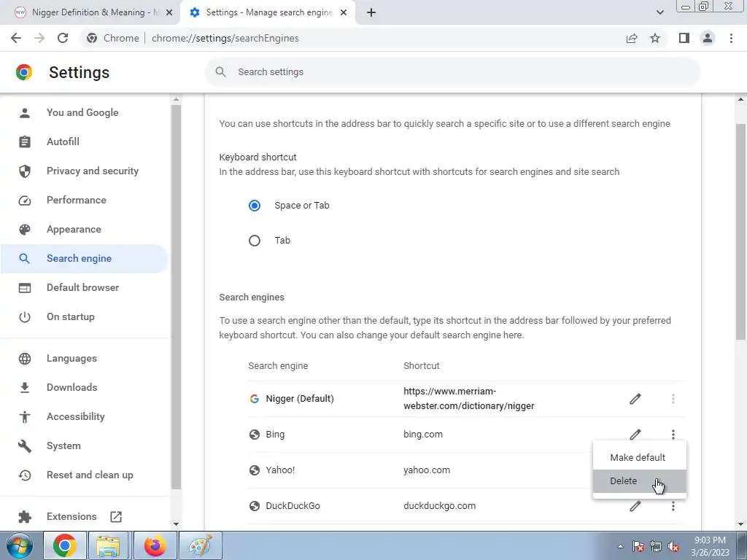The image size is (747, 560).
Task: Click the network status tray icon
Action: click(x=656, y=547)
